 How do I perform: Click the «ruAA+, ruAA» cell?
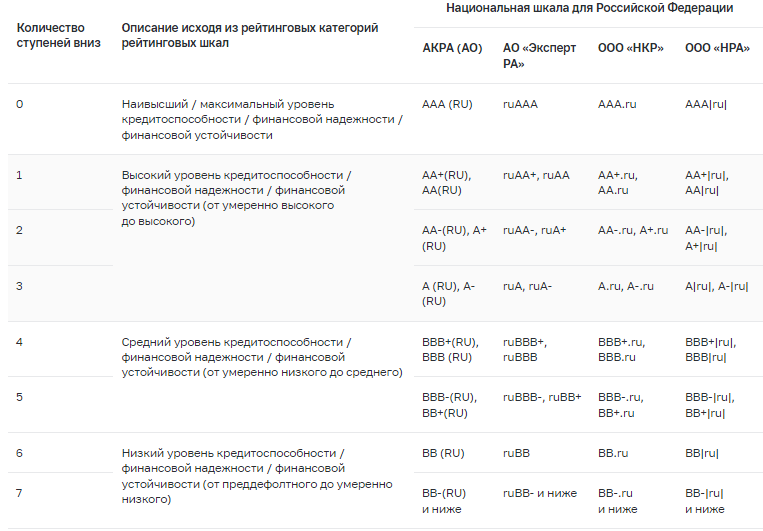point(536,176)
